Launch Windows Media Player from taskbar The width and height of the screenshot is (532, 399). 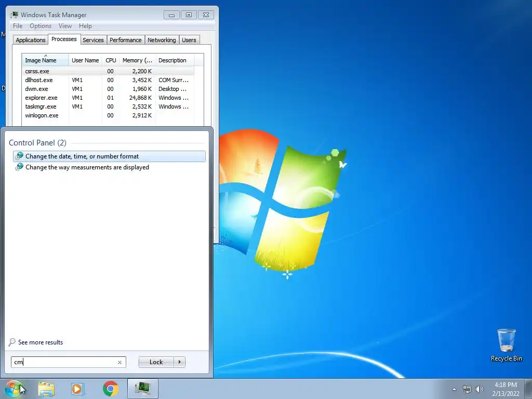tap(77, 389)
